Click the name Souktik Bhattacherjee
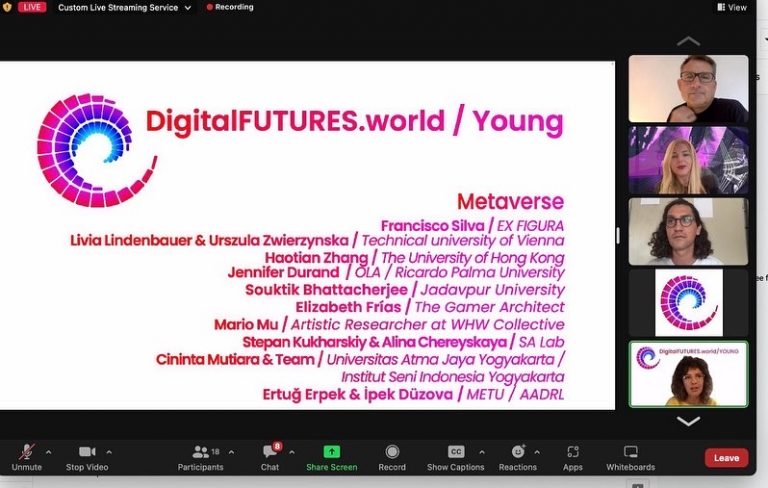This screenshot has height=488, width=768. (x=326, y=290)
